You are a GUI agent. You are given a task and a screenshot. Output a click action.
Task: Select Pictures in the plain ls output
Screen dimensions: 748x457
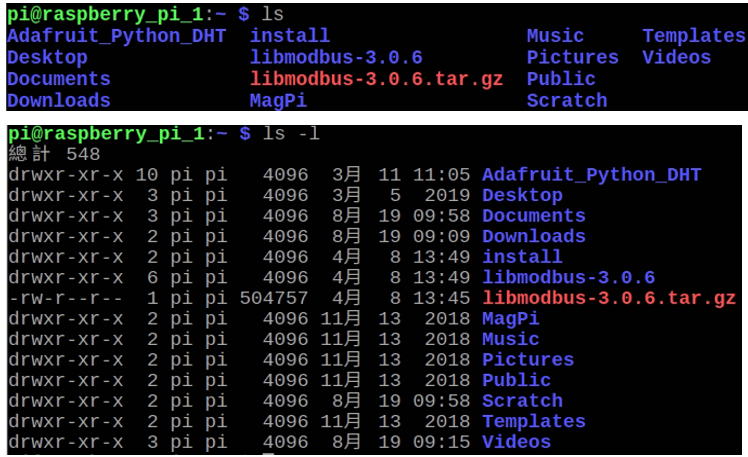pyautogui.click(x=572, y=58)
